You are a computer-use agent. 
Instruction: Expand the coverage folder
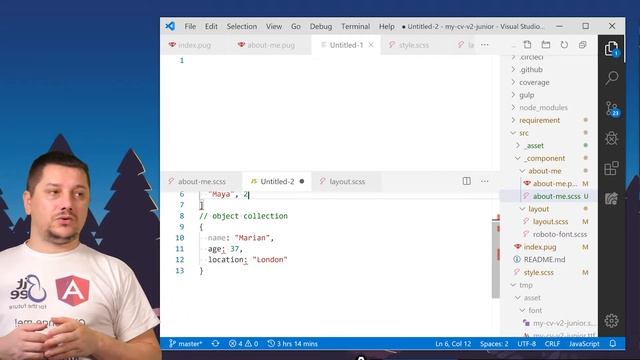click(x=534, y=82)
